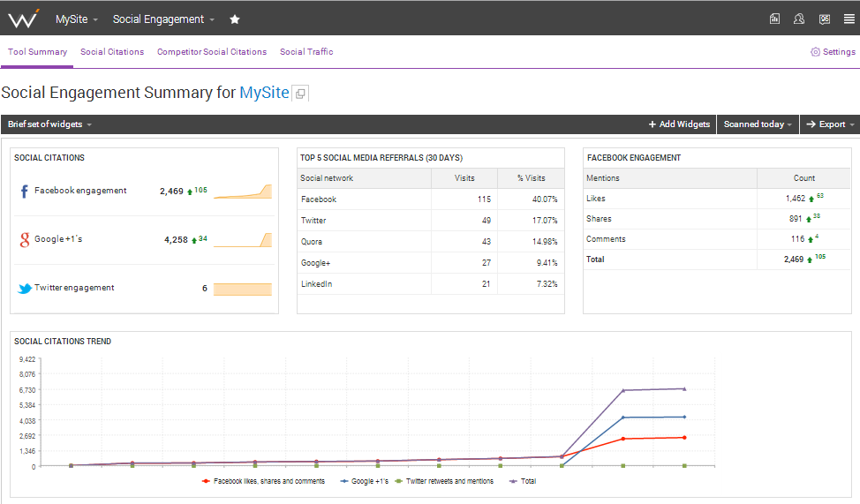
Task: Open the Brief set of widgets dropdown
Action: tap(49, 124)
